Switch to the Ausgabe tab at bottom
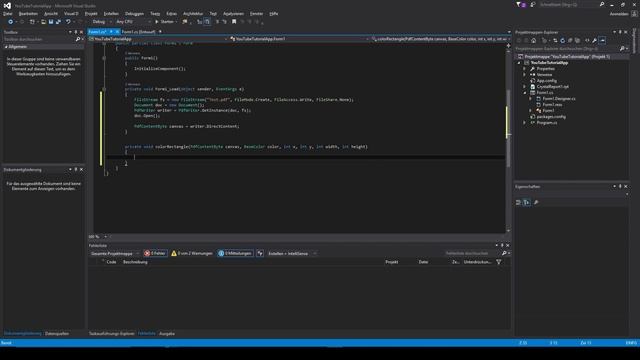640x360 pixels. tap(167, 333)
